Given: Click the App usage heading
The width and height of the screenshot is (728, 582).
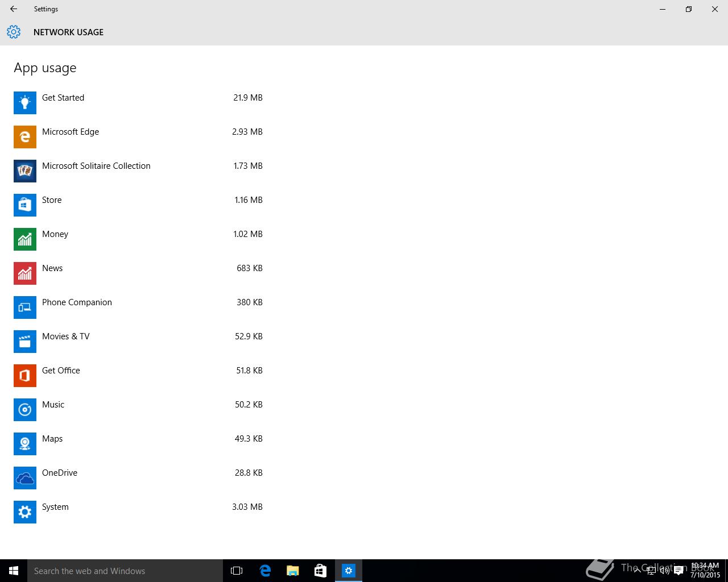Looking at the screenshot, I should [x=45, y=68].
